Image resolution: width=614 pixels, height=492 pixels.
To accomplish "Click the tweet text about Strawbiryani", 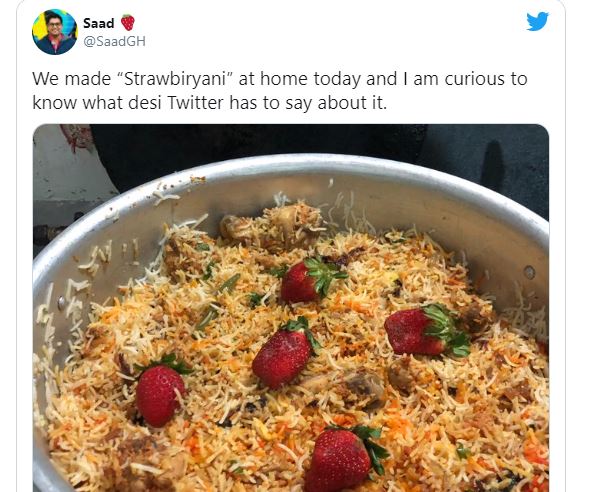I will click(280, 91).
